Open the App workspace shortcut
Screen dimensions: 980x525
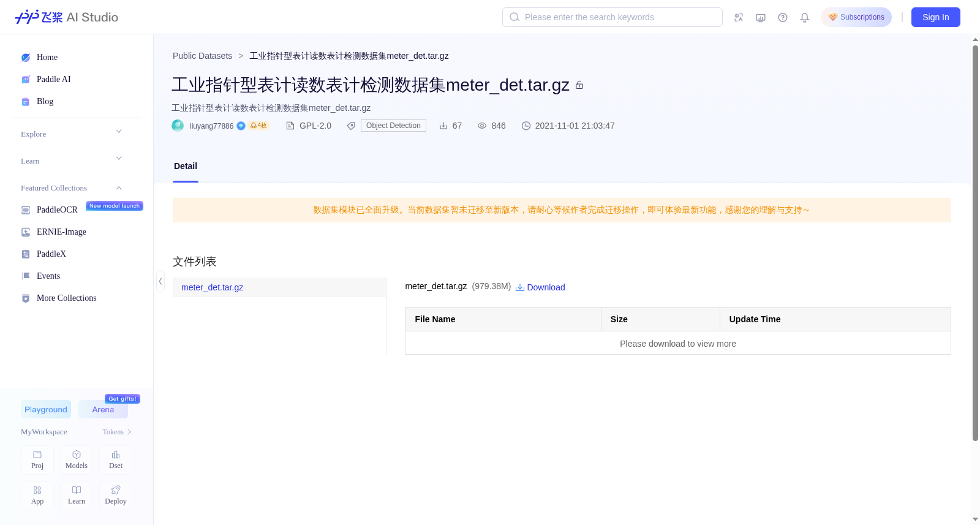(37, 496)
